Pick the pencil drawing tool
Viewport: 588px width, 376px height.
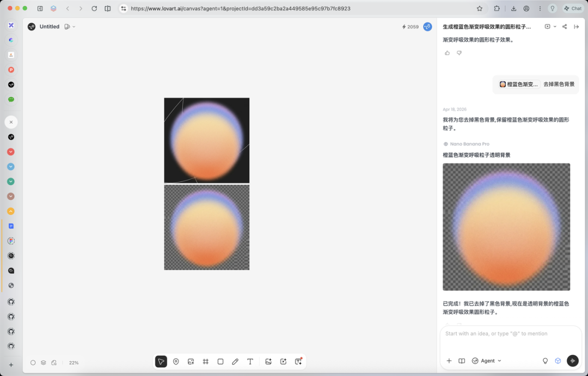[235, 361]
